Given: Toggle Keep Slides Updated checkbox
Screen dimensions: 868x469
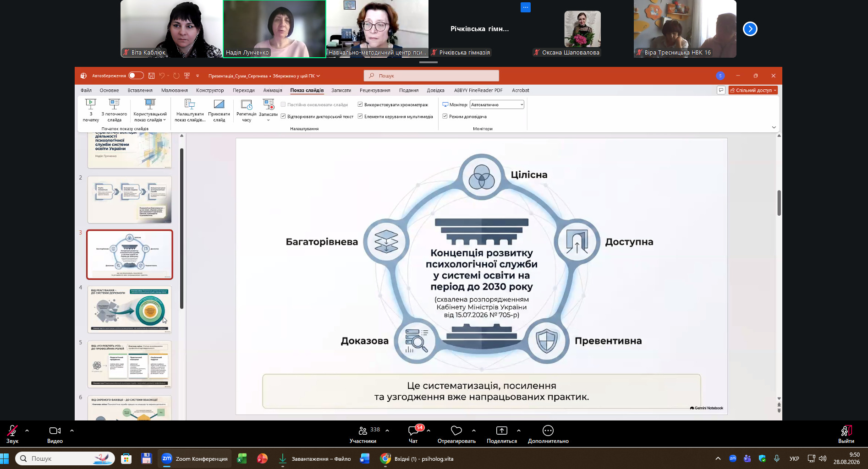Looking at the screenshot, I should (283, 104).
